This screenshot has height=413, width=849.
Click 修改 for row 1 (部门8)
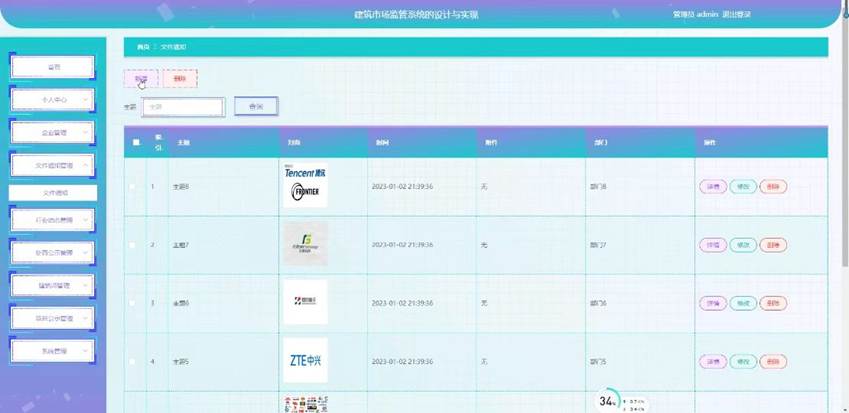[x=743, y=187]
